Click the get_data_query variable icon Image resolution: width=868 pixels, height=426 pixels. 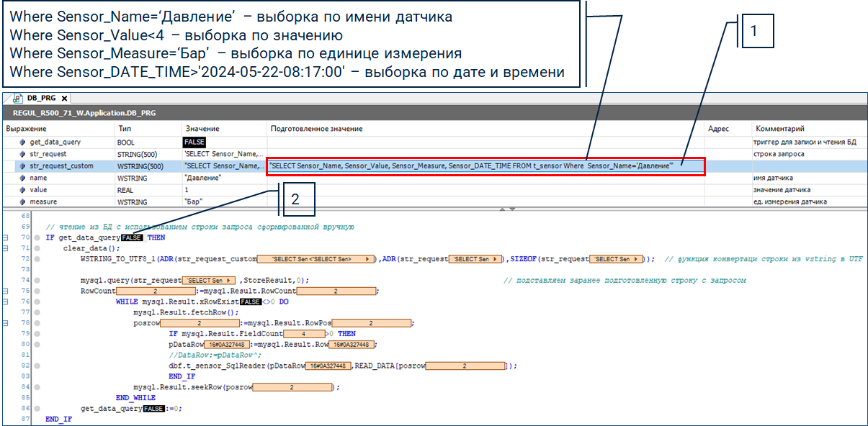pos(23,142)
